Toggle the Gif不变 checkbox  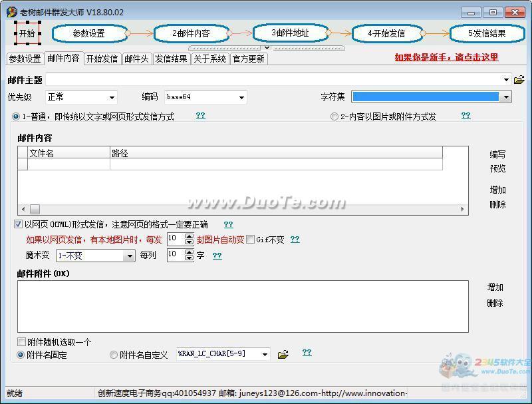tap(251, 240)
